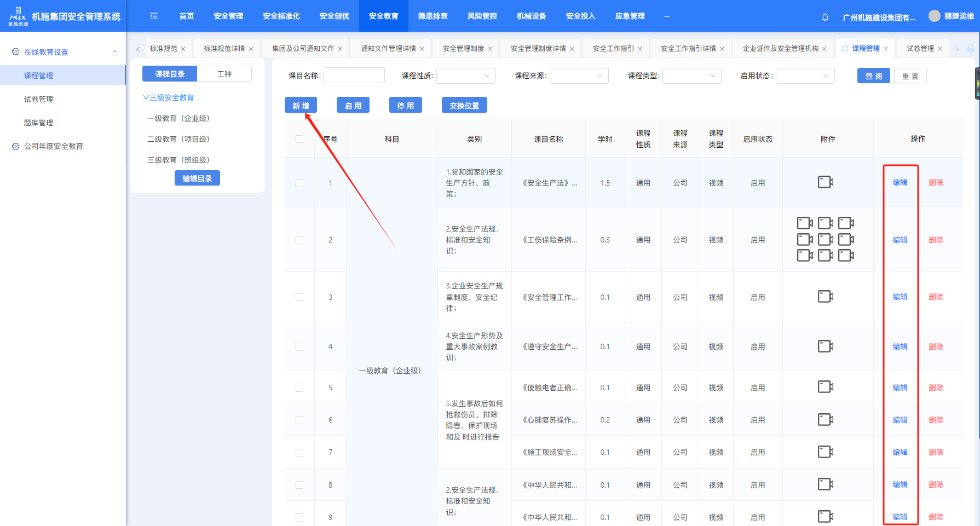Toggle the select-all header checkbox
This screenshot has width=980, height=526.
[x=299, y=139]
